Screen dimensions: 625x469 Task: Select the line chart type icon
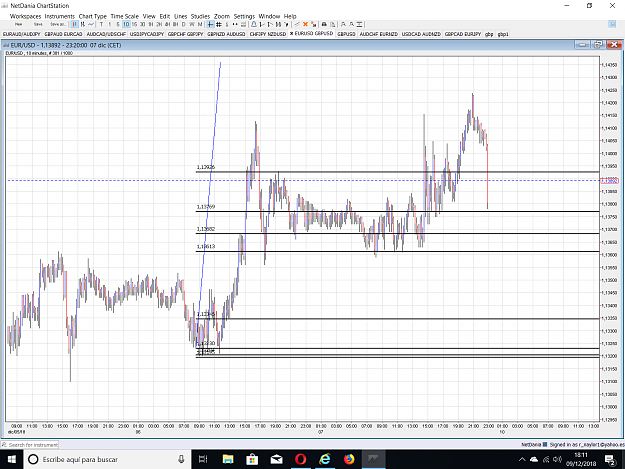click(91, 24)
